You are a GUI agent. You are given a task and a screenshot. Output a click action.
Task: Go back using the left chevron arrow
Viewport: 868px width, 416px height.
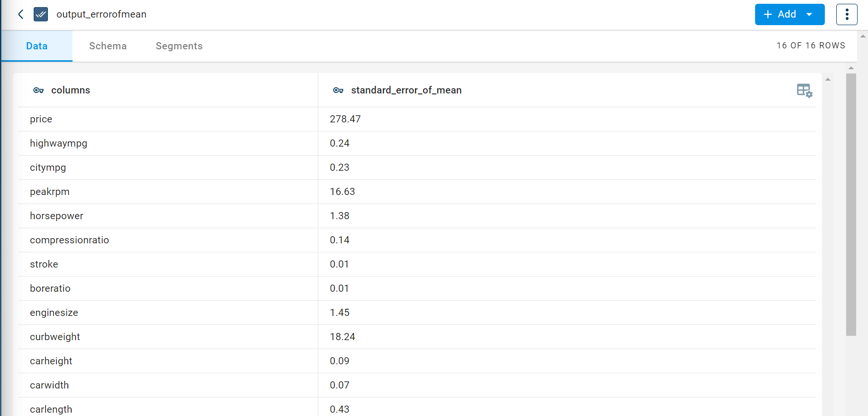pyautogui.click(x=21, y=14)
